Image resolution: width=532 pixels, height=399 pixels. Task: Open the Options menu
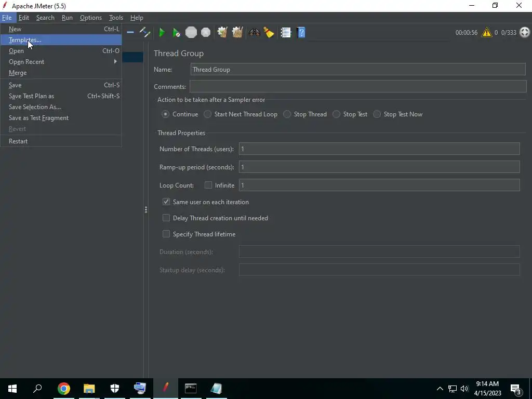pyautogui.click(x=90, y=18)
